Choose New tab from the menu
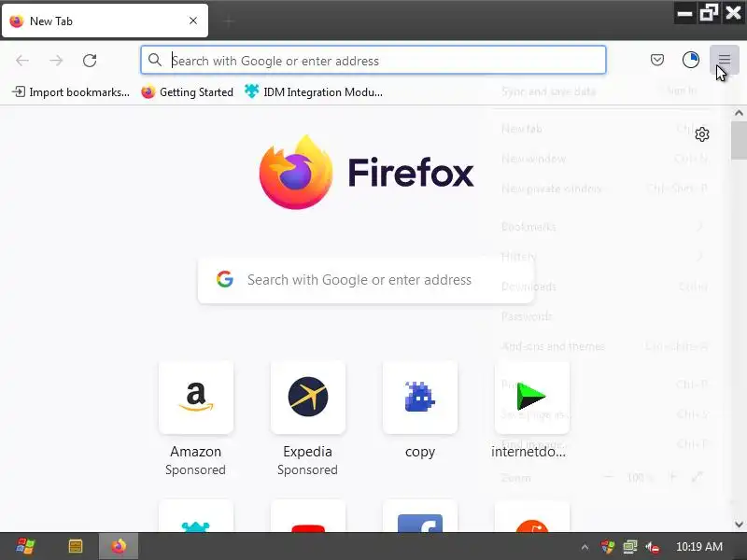The image size is (747, 560). 604,129
